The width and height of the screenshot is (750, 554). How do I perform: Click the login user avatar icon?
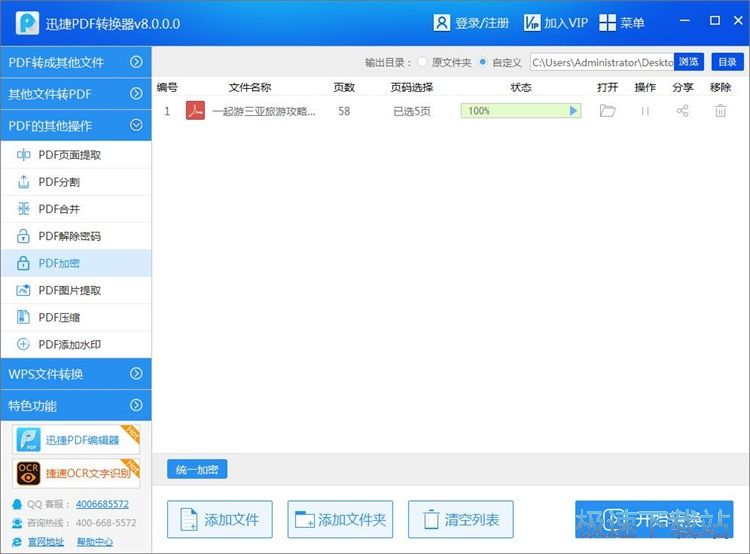441,22
